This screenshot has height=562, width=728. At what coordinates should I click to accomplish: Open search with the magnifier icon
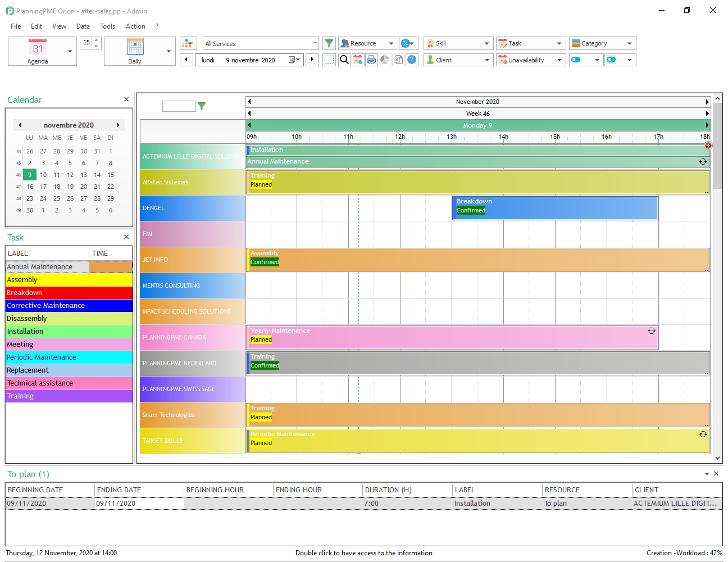tap(344, 60)
